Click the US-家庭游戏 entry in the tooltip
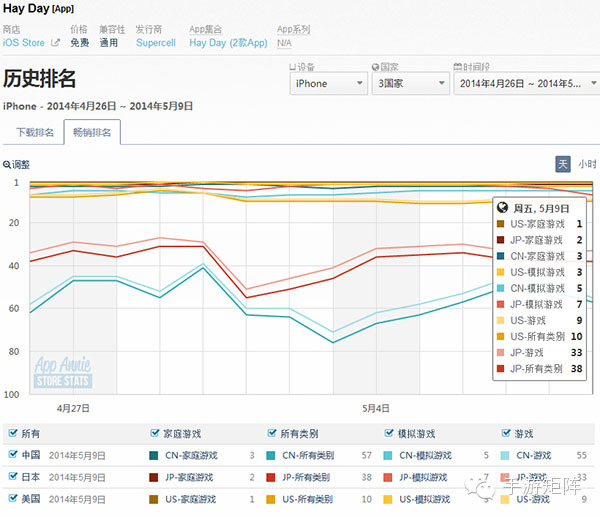The height and width of the screenshot is (517, 600). [540, 224]
